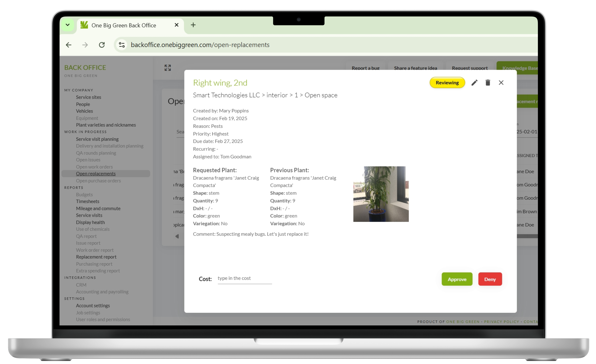Image resolution: width=596 pixels, height=364 pixels.
Task: Close the Right wing, 2nd dialog
Action: [501, 83]
